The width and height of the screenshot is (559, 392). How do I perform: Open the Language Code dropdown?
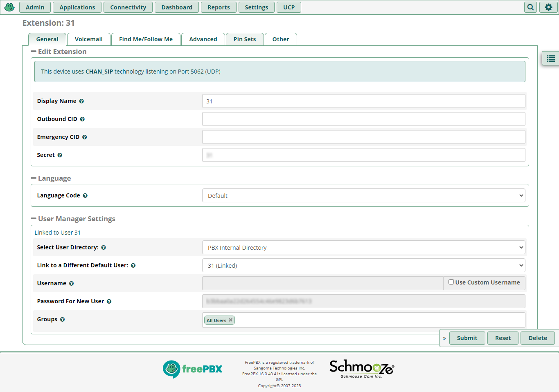coord(363,196)
